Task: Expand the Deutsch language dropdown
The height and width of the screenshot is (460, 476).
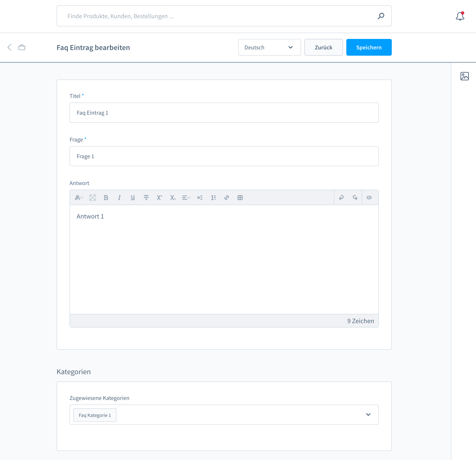Action: point(269,47)
